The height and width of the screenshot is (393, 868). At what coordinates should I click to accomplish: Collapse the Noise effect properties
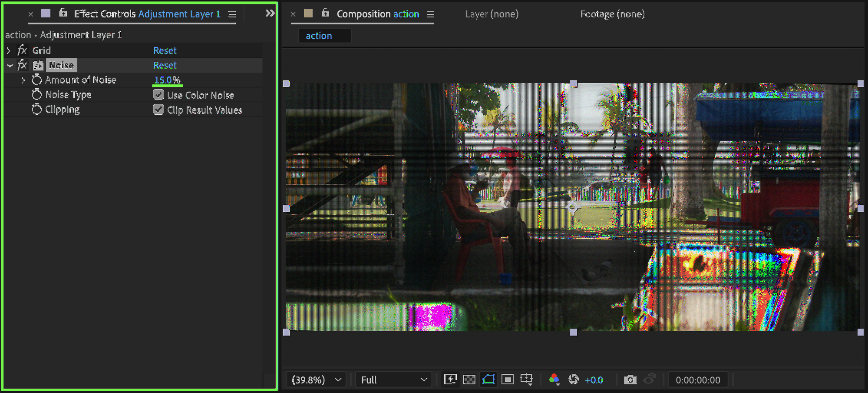pyautogui.click(x=10, y=66)
